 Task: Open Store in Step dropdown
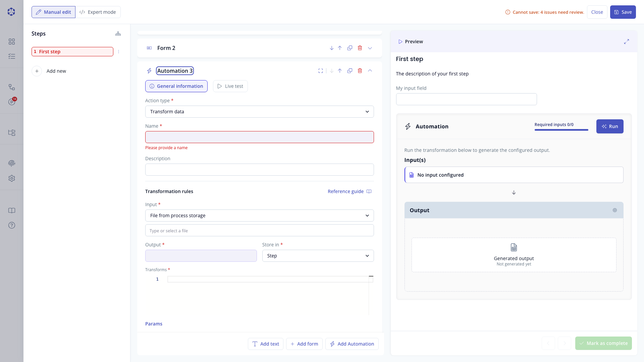(x=318, y=256)
